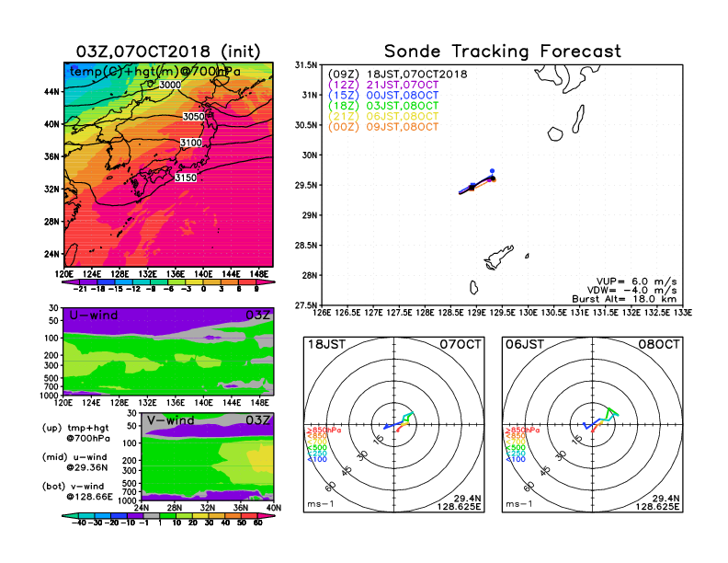Click the "VUP= 6.0 m/s" value
728x563 pixels.
coord(636,281)
